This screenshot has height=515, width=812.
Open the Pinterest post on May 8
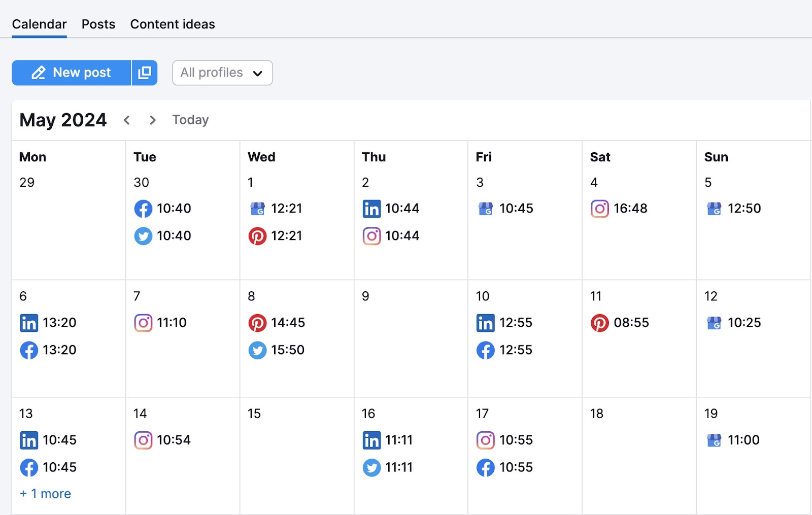[x=277, y=323]
